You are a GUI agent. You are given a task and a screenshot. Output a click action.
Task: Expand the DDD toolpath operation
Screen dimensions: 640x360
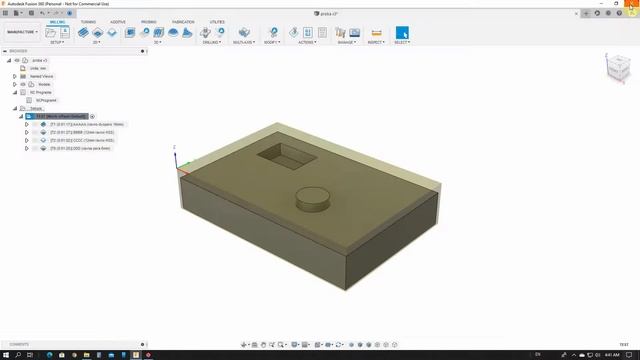pos(27,149)
